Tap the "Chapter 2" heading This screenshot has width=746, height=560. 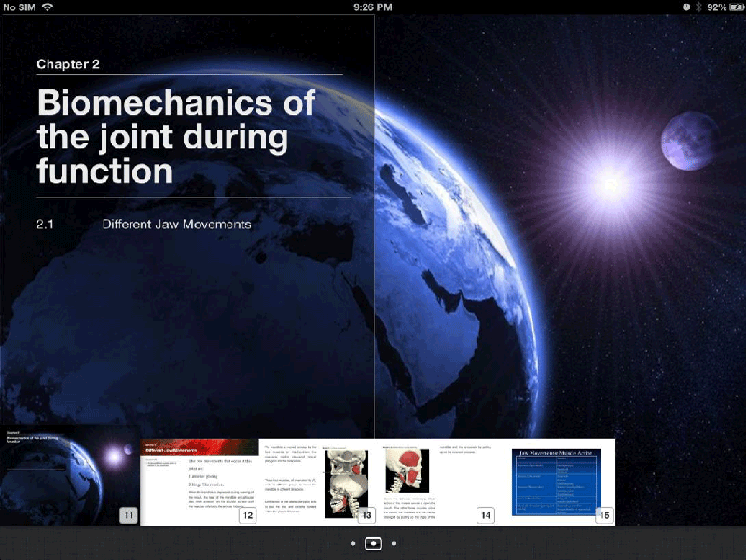pos(68,64)
